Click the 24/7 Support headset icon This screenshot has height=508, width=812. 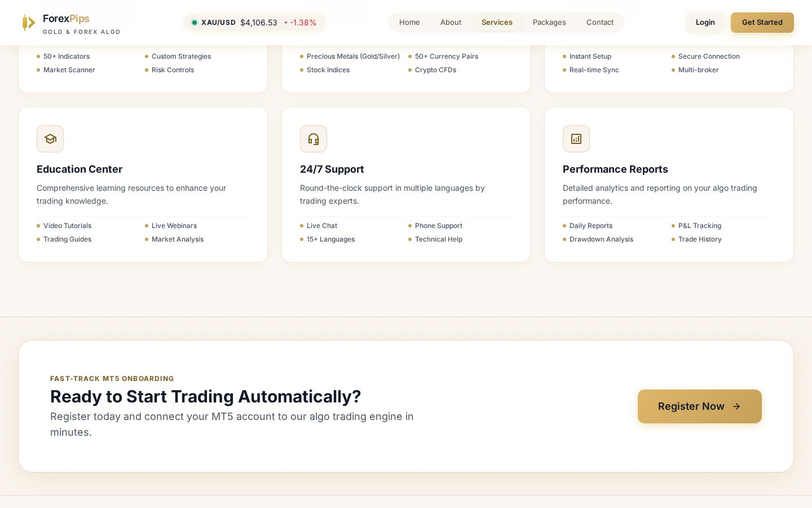tap(314, 139)
